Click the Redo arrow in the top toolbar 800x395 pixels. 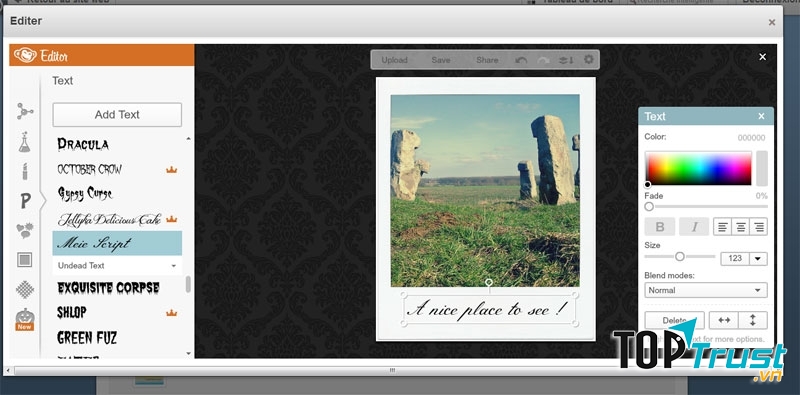tap(544, 60)
